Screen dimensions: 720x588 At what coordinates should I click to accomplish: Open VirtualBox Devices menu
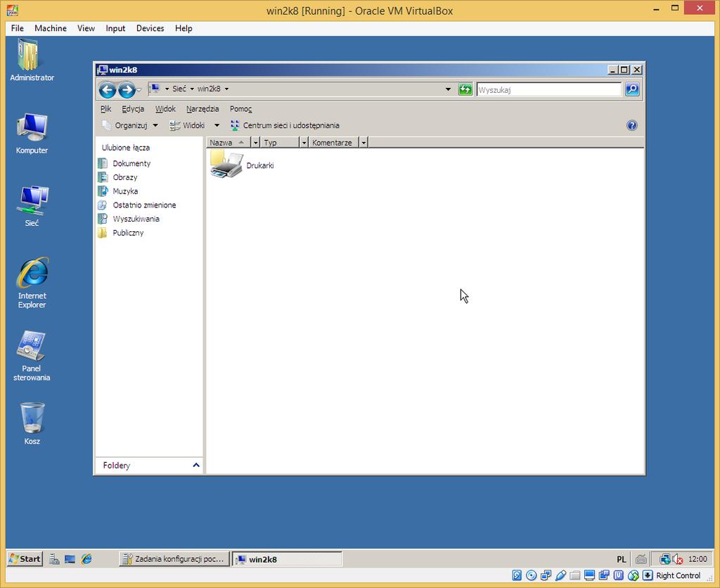coord(150,28)
